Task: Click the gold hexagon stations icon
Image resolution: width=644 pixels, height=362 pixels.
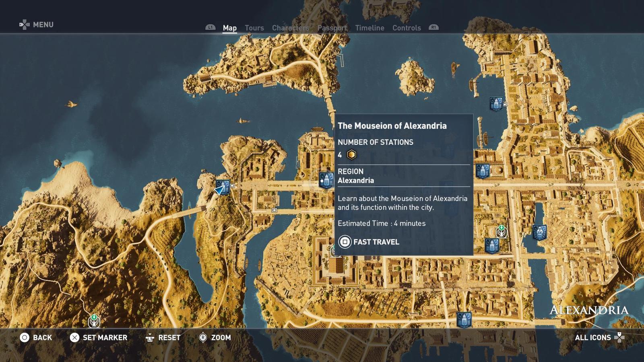Action: coord(351,155)
